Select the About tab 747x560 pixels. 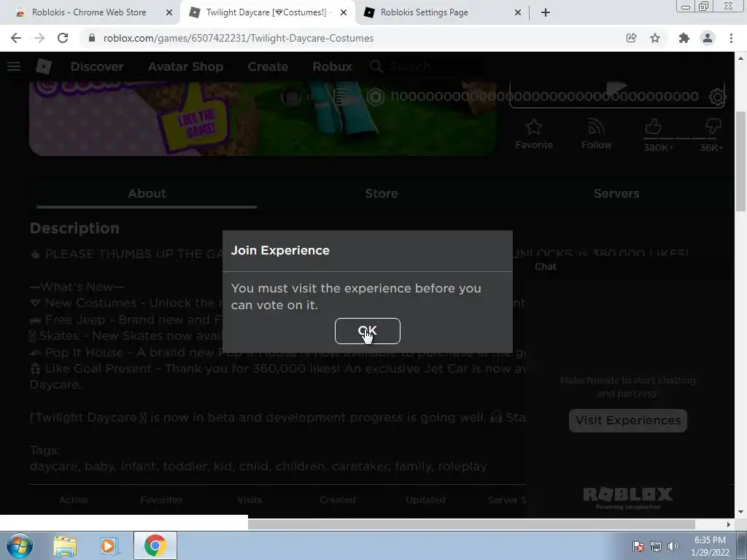pos(147,194)
